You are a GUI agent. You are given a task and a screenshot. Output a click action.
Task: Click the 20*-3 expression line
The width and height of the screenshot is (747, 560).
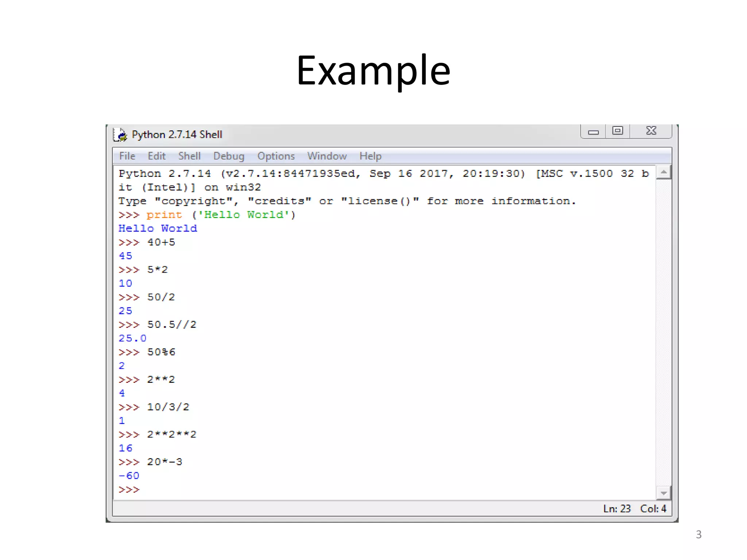150,462
